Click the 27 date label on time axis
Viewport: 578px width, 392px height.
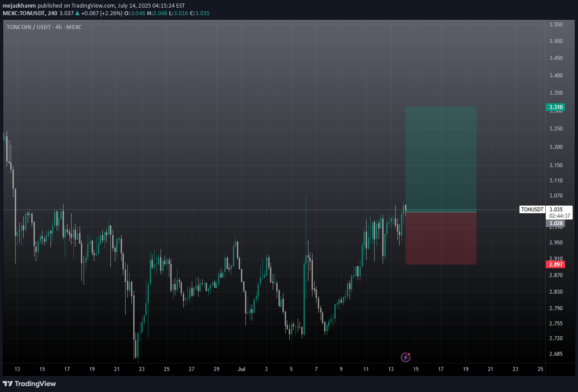(x=191, y=369)
